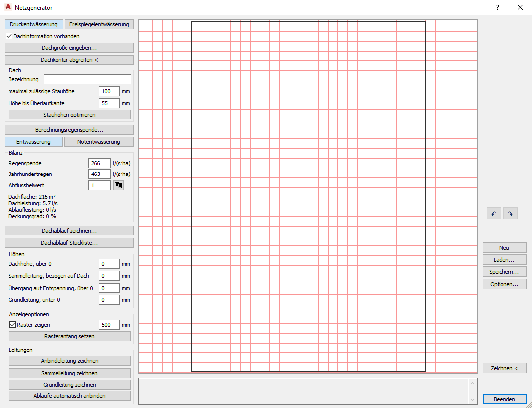The height and width of the screenshot is (408, 532).
Task: Click the maximal zulässige Stauhöhe field
Action: (x=109, y=92)
